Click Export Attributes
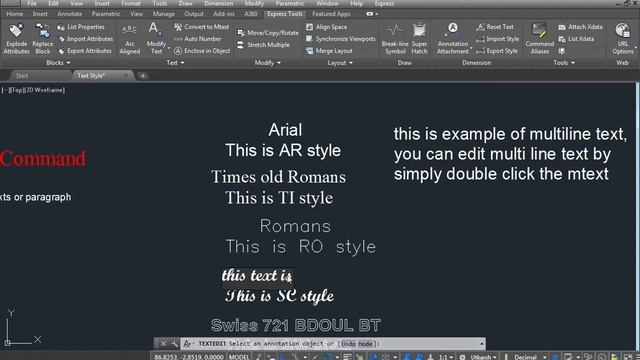640x360 pixels. pyautogui.click(x=84, y=51)
